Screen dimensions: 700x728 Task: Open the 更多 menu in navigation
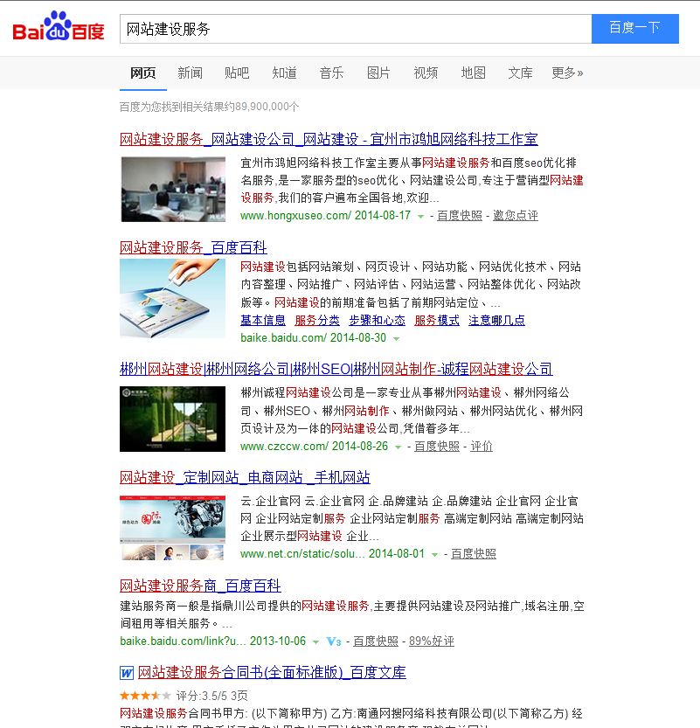click(567, 73)
